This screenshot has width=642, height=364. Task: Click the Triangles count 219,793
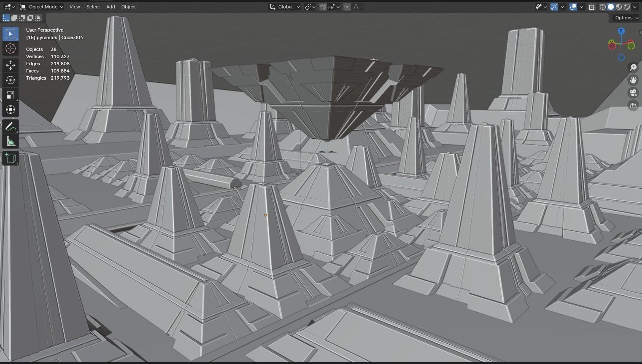coord(60,78)
